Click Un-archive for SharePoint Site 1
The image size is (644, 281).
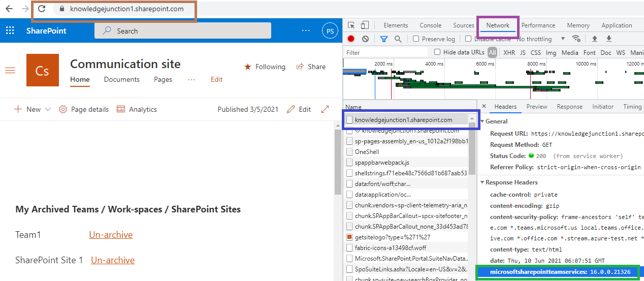tap(113, 260)
